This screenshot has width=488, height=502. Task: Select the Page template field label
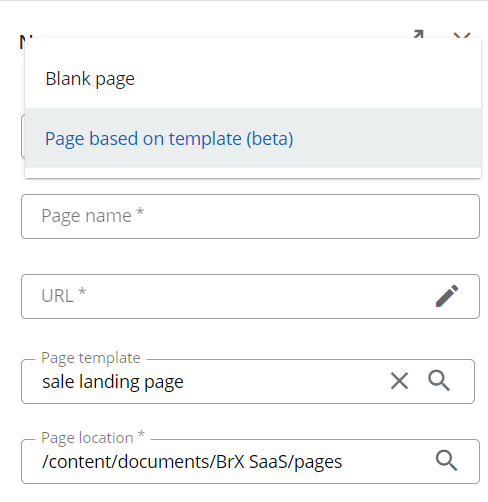[x=91, y=358]
